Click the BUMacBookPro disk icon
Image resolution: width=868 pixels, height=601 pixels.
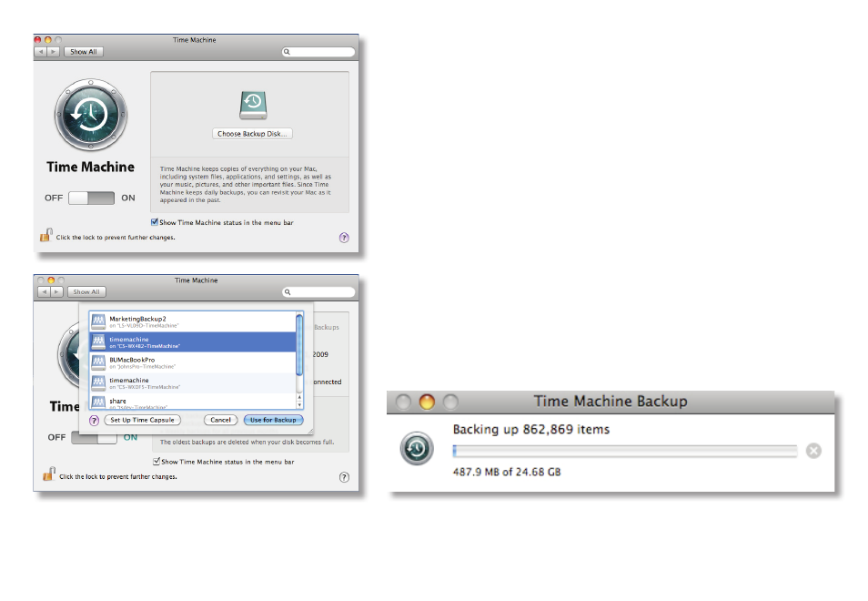(x=98, y=362)
